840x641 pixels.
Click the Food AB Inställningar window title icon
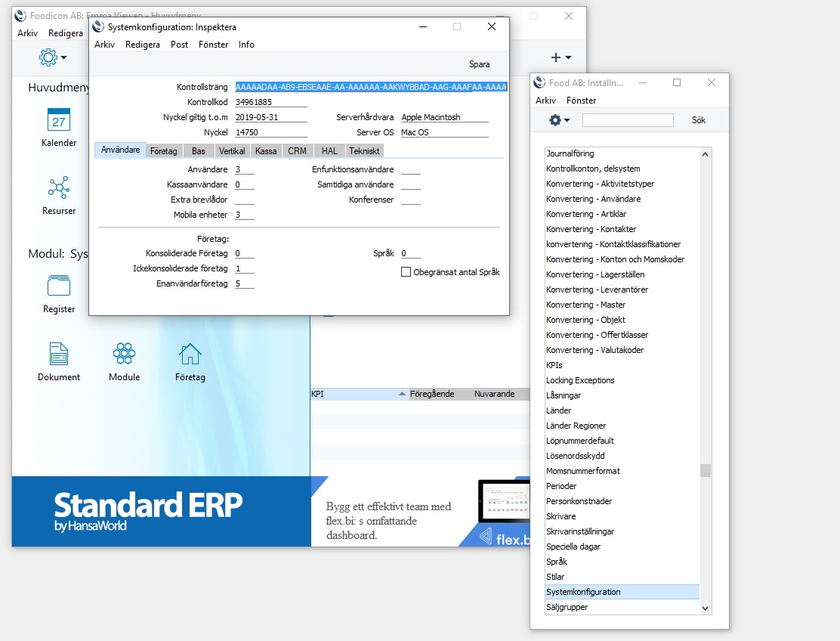tap(539, 82)
